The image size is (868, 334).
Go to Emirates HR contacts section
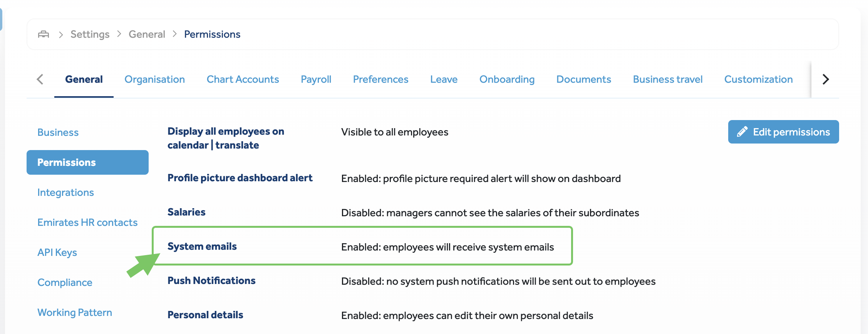click(x=87, y=222)
